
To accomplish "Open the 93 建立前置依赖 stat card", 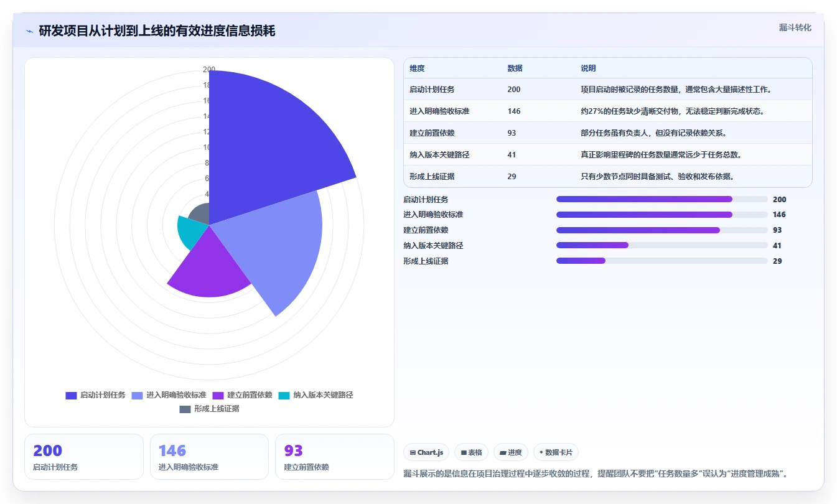I will point(335,457).
